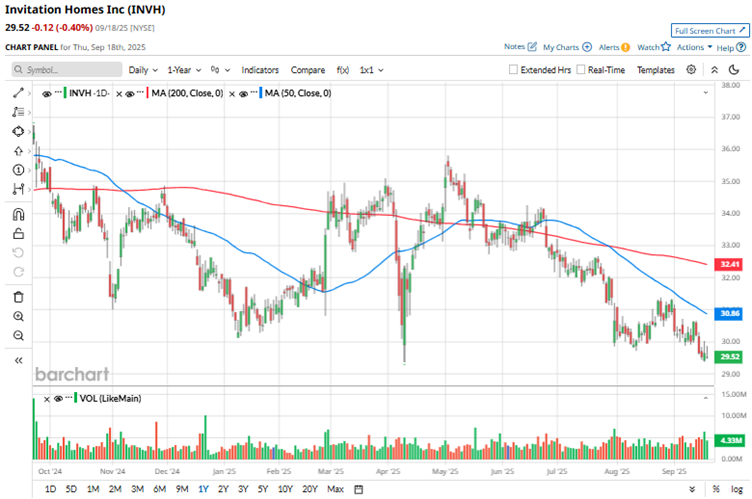Select the 5Y range tab
The image size is (752, 499).
coord(263,489)
